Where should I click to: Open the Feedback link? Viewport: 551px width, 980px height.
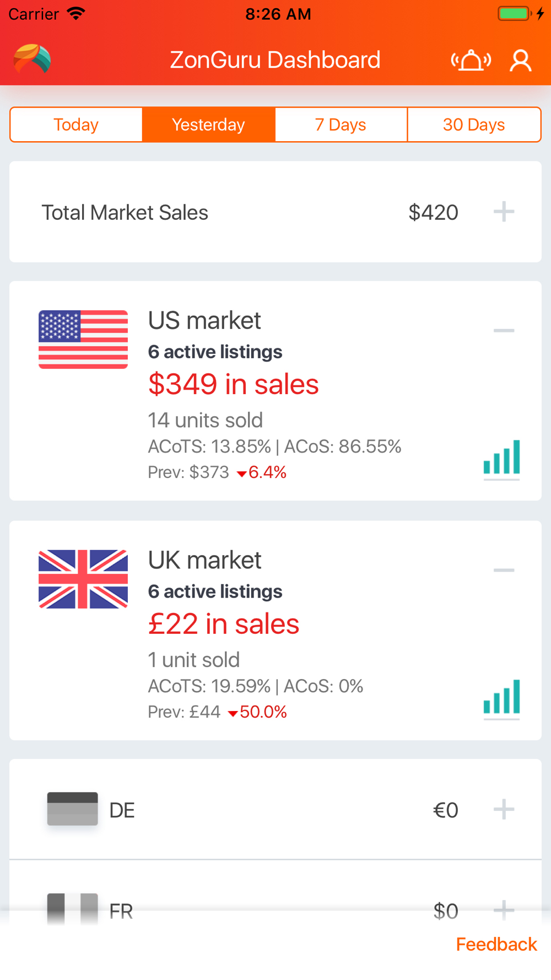click(496, 944)
